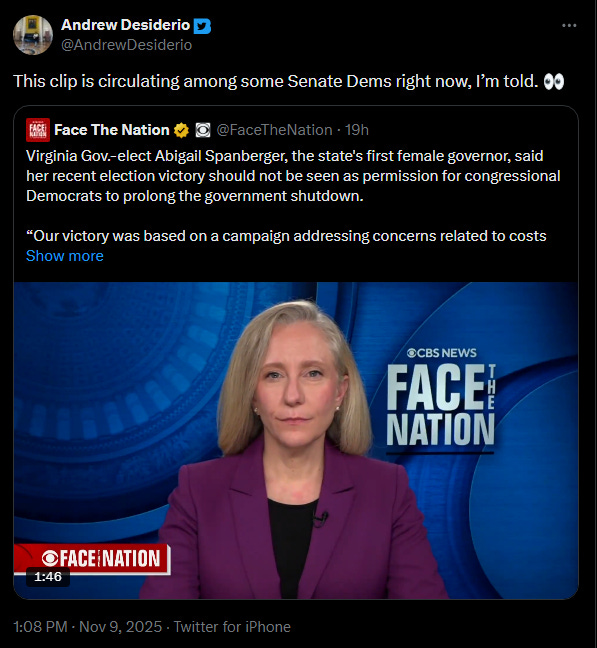Viewport: 597px width, 648px height.
Task: Click the Andrew Desiderio display name
Action: click(x=126, y=25)
